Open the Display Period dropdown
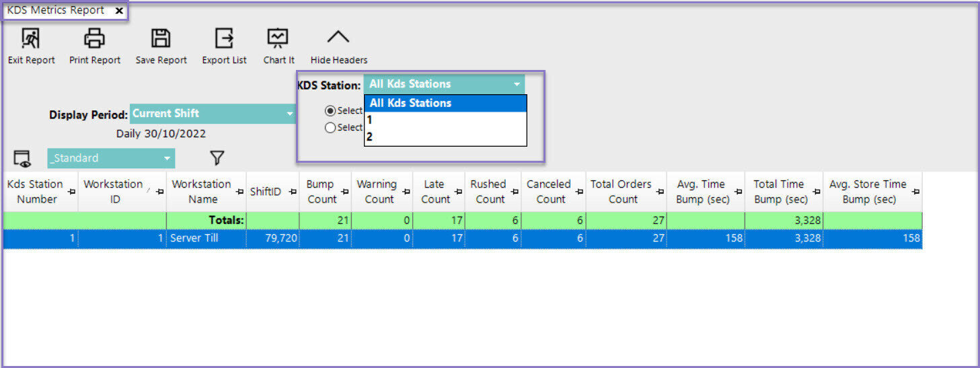 coord(290,114)
